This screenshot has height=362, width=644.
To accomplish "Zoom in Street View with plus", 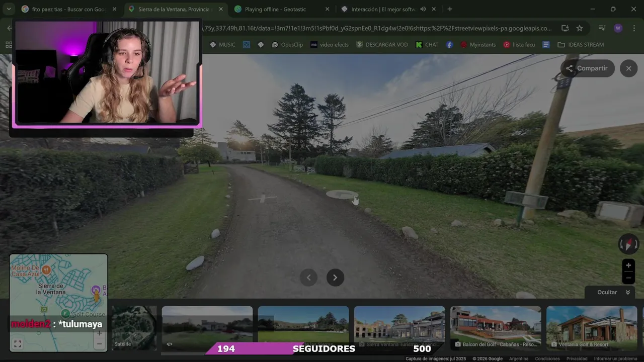I will (x=628, y=265).
